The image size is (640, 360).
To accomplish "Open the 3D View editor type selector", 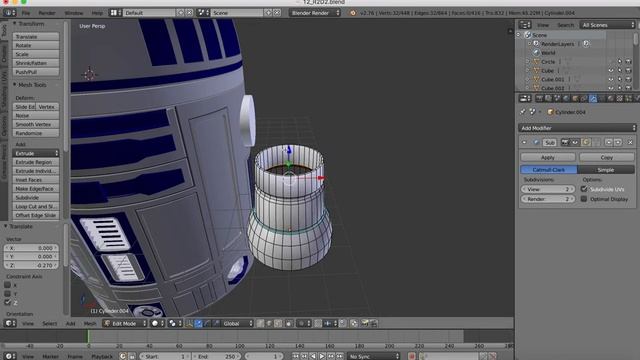I will pos(9,323).
